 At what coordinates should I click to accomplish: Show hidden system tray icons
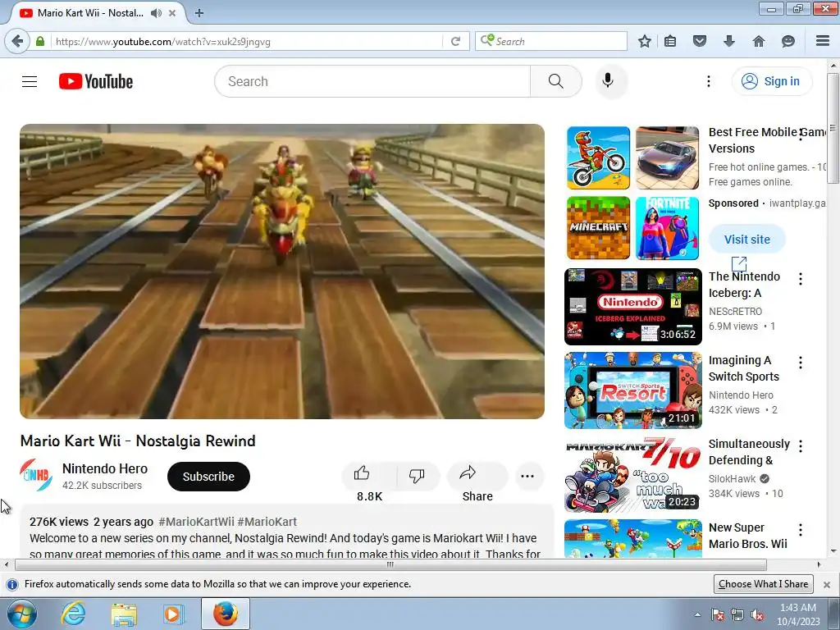click(x=697, y=614)
